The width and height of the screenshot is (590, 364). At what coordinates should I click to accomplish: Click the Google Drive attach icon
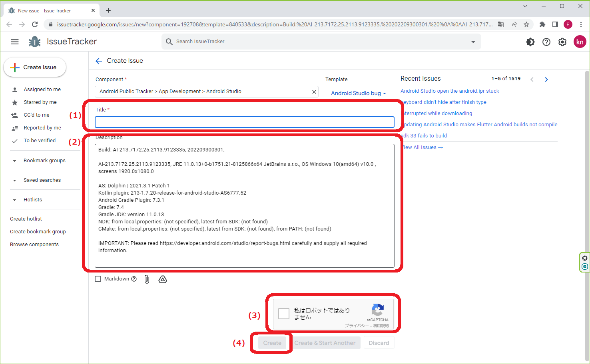163,279
